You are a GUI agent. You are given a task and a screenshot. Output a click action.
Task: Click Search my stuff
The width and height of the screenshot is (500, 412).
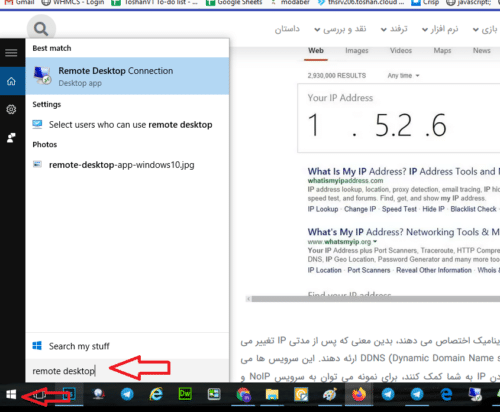127,346
